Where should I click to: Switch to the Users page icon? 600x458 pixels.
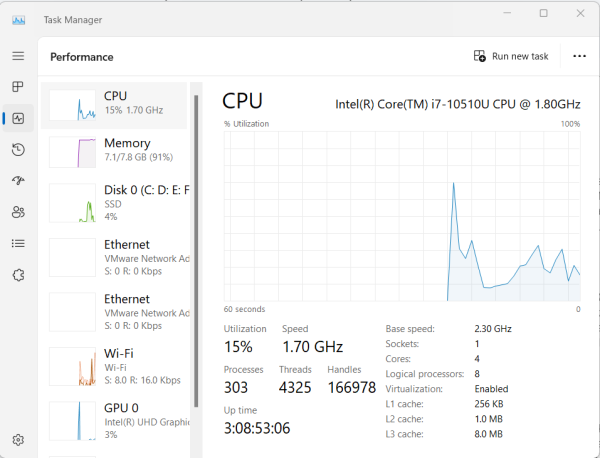18,212
